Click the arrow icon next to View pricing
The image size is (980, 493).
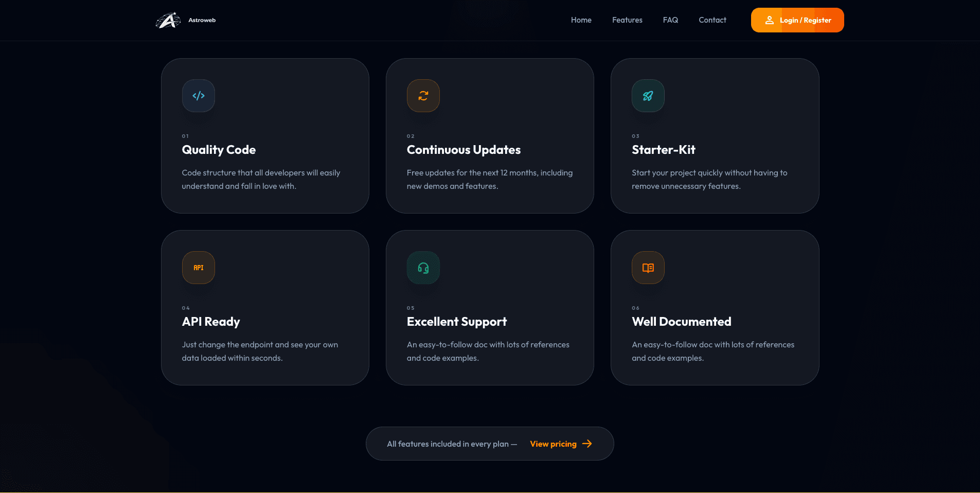coord(587,444)
